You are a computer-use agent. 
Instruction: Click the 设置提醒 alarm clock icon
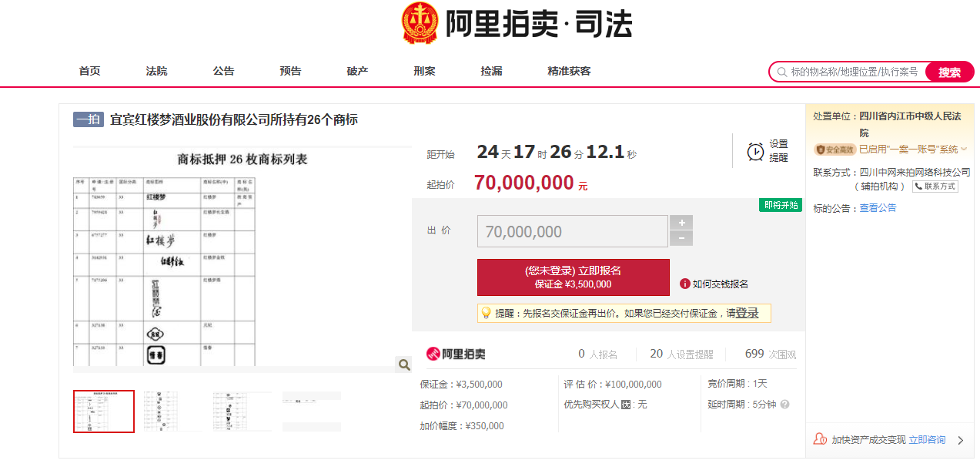(x=755, y=151)
